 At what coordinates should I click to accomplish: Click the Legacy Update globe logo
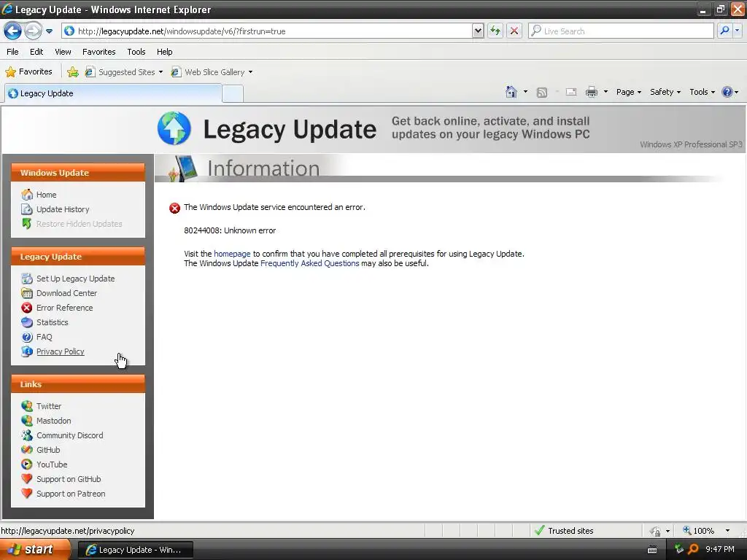coord(174,128)
